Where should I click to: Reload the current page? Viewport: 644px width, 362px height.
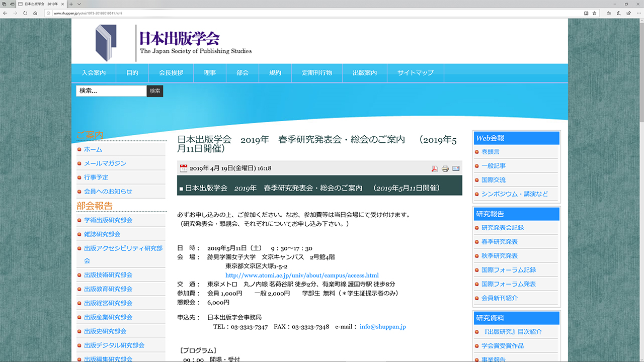pos(25,13)
